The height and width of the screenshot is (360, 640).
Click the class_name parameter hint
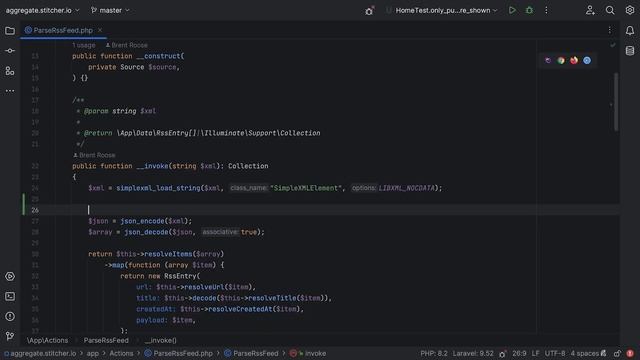pyautogui.click(x=249, y=188)
